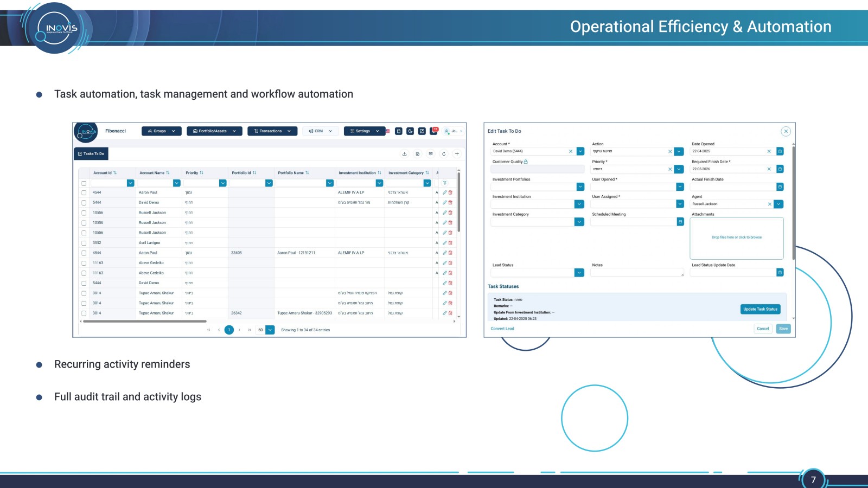
Task: Click the table horizontal scrollbar
Action: point(144,321)
